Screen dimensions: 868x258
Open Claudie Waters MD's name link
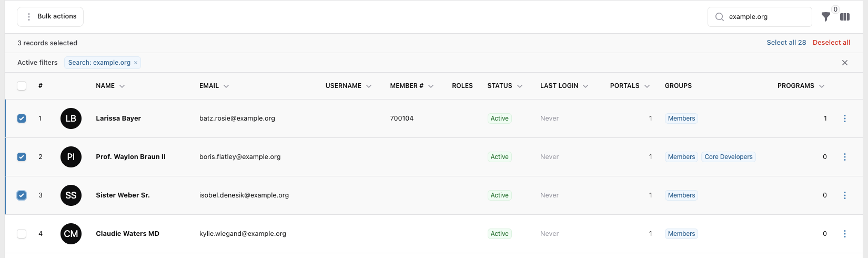[x=127, y=234]
